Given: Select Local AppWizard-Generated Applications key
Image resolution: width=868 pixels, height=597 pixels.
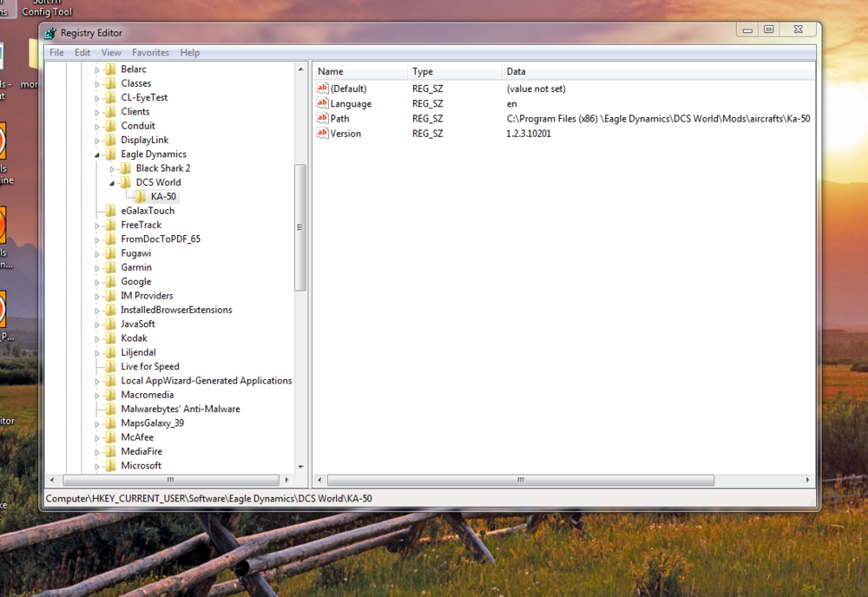Looking at the screenshot, I should point(207,381).
